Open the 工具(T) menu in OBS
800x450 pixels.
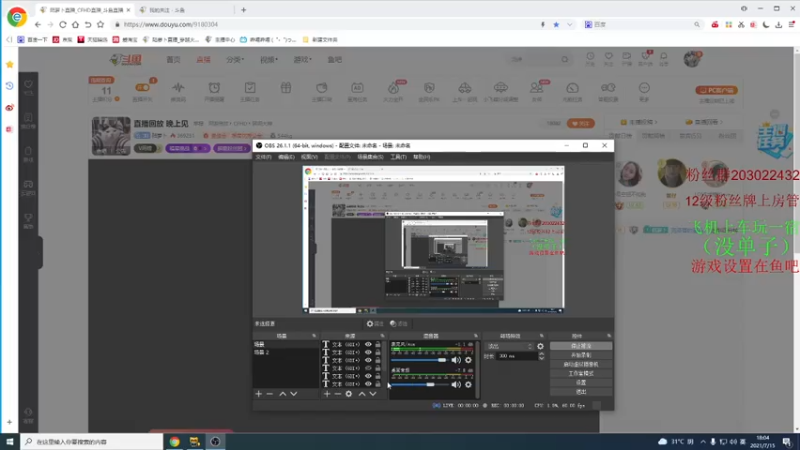point(398,157)
